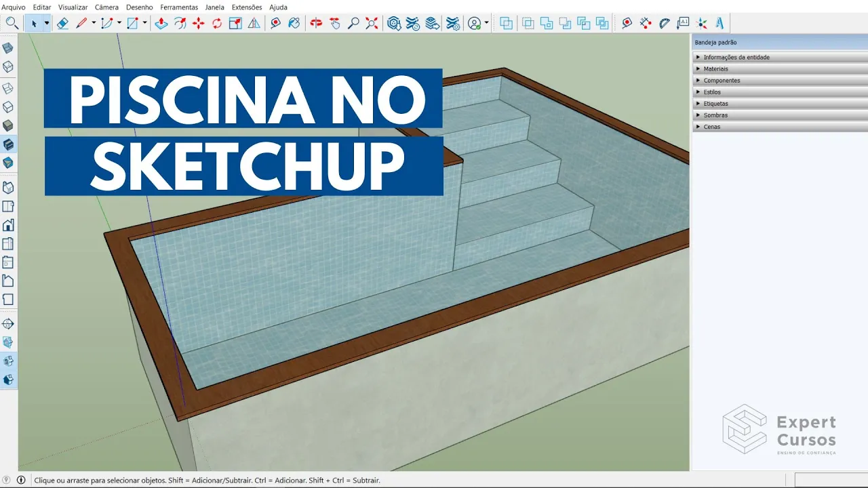Switch to Top view
Screen dimensions: 868x488
[x=8, y=207]
